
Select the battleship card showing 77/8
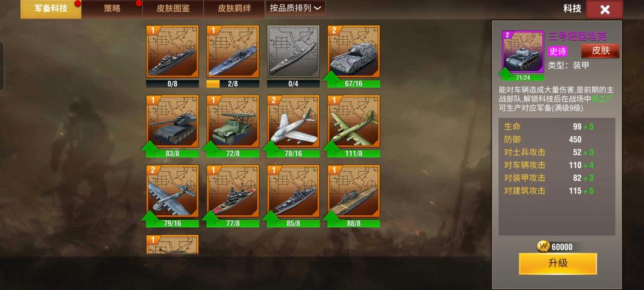(x=233, y=191)
